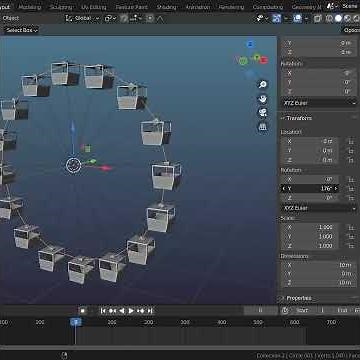Open lower XYZ Euler rotation mode dropdown
This screenshot has height=360, width=360.
319,208
